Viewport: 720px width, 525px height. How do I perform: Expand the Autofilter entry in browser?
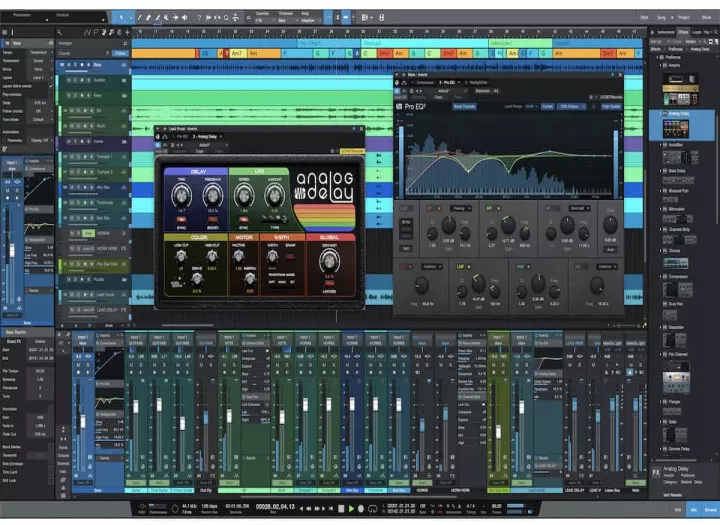pyautogui.click(x=660, y=145)
